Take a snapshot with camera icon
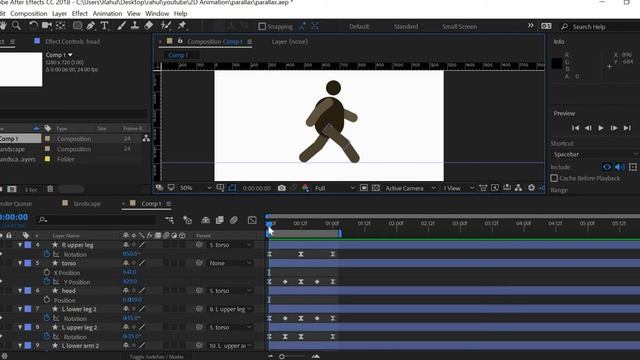The image size is (640, 360). (282, 188)
